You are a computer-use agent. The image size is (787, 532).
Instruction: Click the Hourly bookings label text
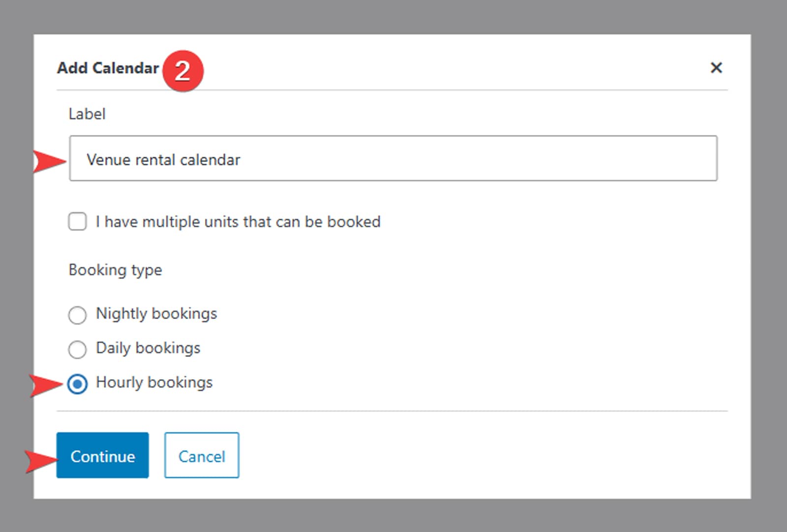pos(154,383)
